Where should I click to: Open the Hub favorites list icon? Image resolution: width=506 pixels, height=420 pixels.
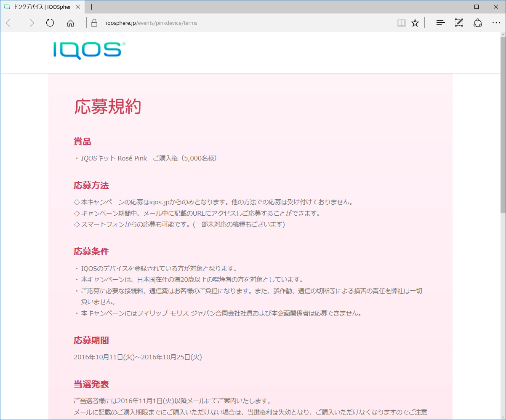440,23
